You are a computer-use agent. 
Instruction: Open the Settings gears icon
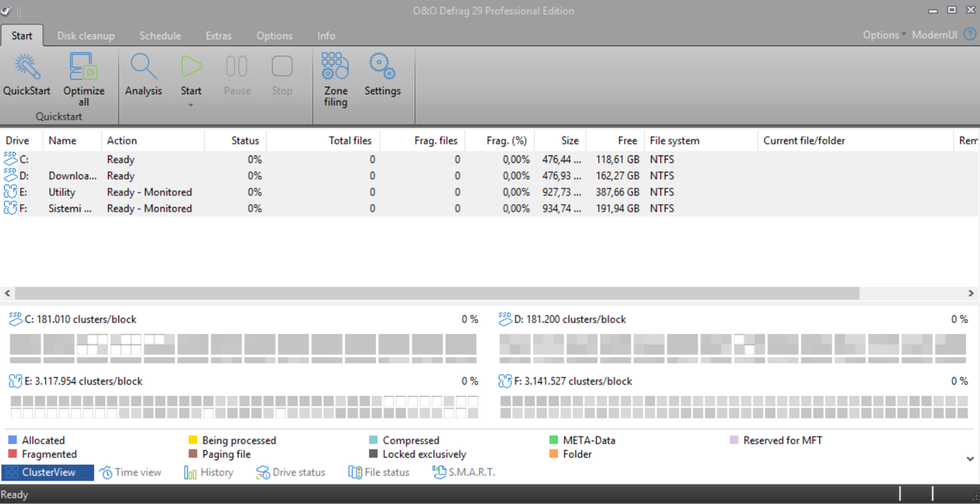coord(382,67)
